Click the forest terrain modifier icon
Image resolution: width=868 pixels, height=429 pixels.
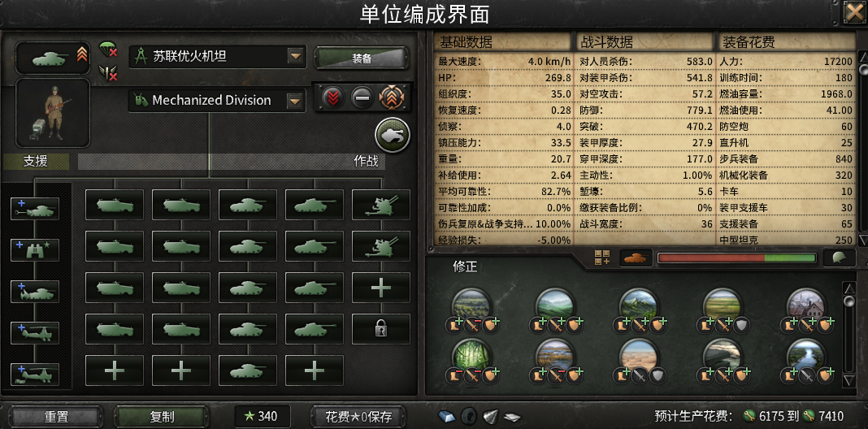tap(471, 305)
